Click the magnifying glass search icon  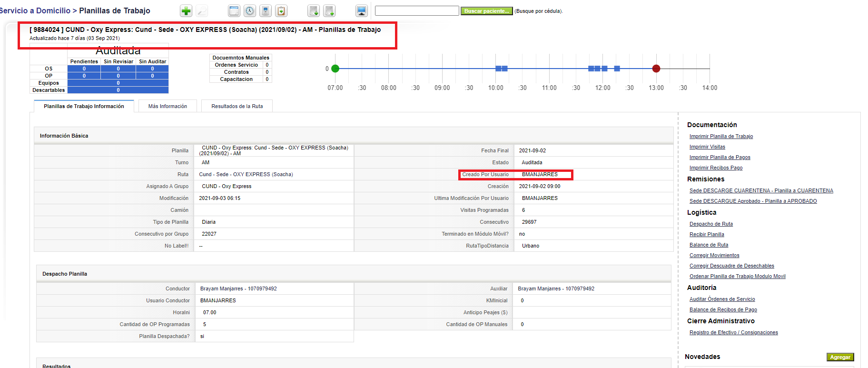202,11
